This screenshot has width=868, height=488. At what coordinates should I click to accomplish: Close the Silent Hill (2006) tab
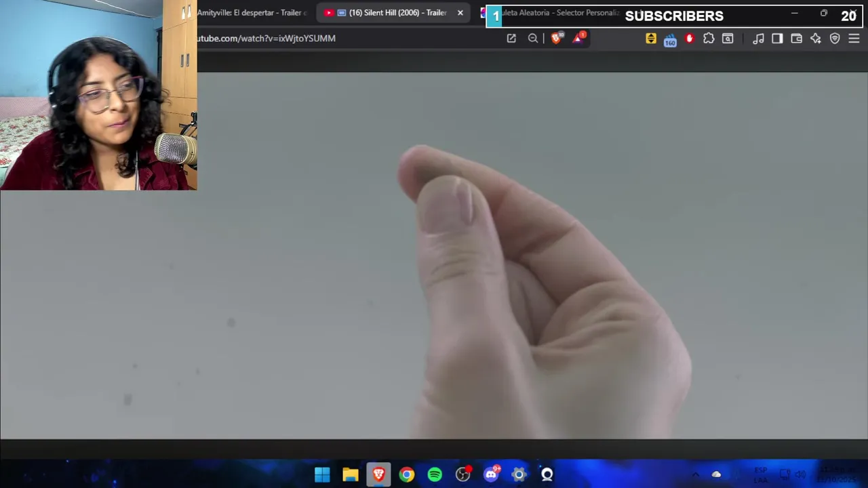pyautogui.click(x=460, y=13)
